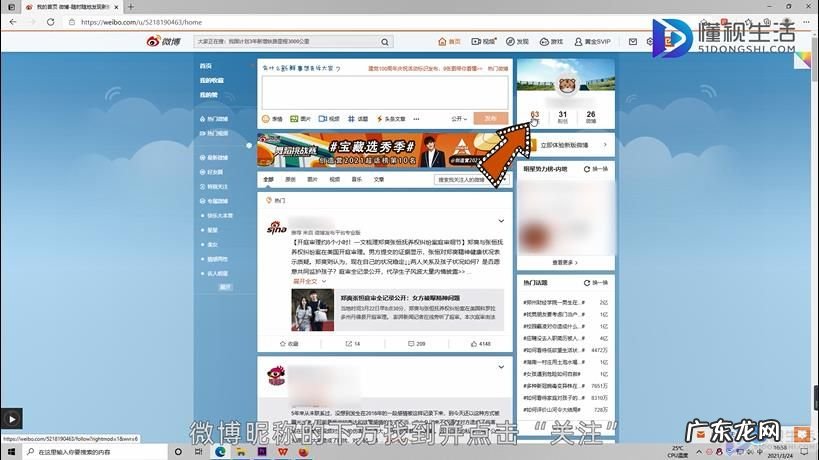Reload page with browser refresh button
Viewport: 819px width, 460px height.
[x=50, y=22]
